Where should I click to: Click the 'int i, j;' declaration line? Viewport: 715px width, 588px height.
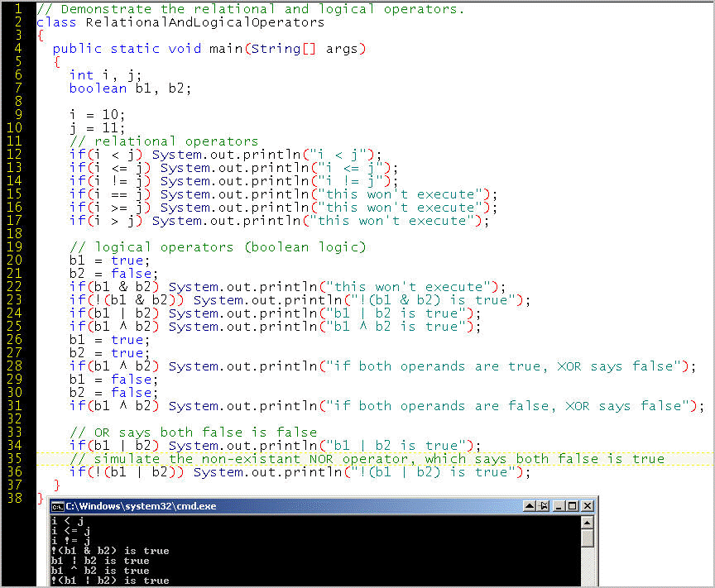(105, 75)
